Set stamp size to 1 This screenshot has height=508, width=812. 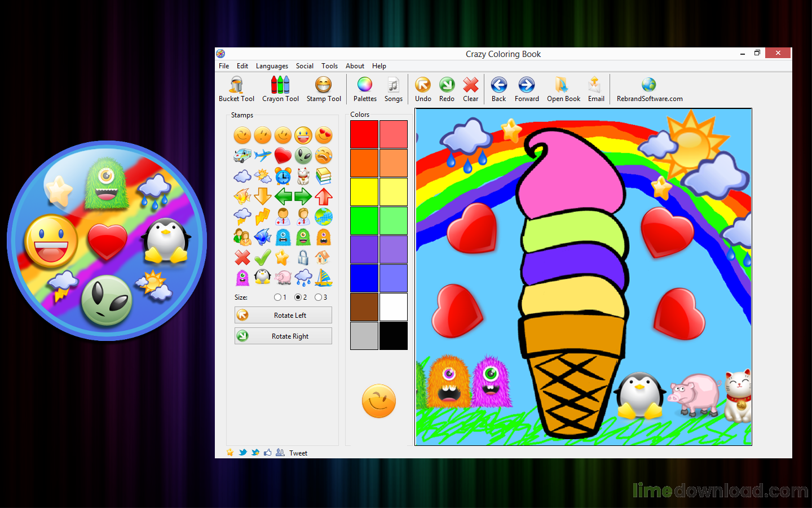coord(277,297)
